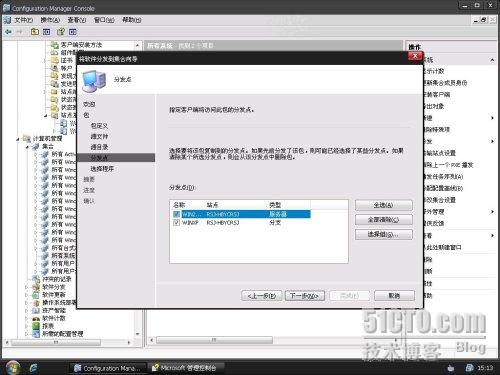The width and height of the screenshot is (500, 375).
Task: Select the 客户端安装方法 node icon
Action: (x=55, y=44)
